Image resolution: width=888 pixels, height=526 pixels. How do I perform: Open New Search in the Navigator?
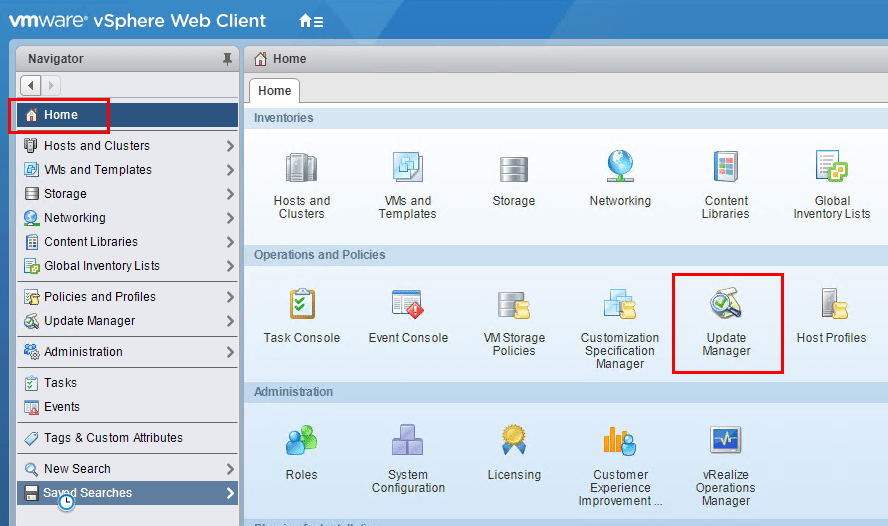(127, 469)
